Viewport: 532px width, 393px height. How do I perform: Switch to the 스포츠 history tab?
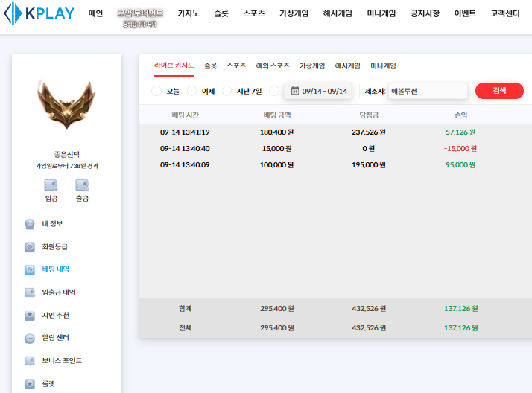click(236, 65)
